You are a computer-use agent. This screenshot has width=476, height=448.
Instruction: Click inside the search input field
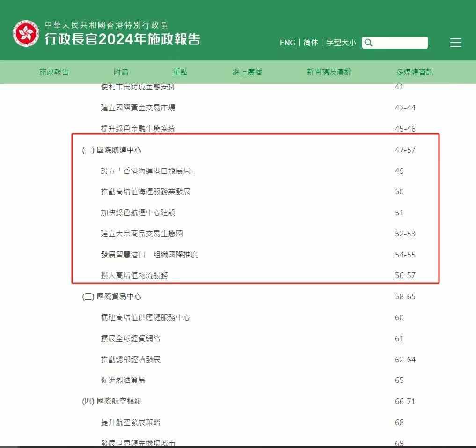[x=400, y=43]
